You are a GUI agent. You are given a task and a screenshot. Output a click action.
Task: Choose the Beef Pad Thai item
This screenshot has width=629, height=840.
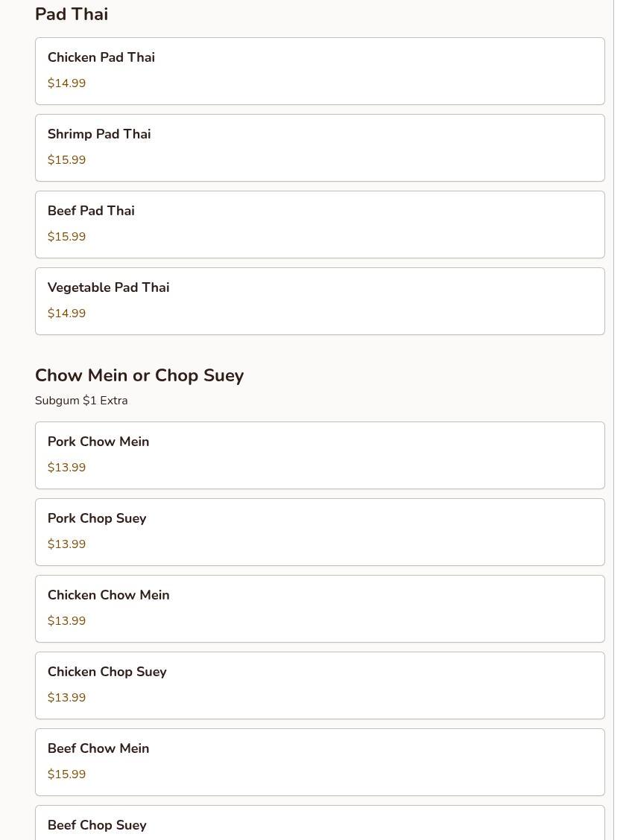[320, 224]
